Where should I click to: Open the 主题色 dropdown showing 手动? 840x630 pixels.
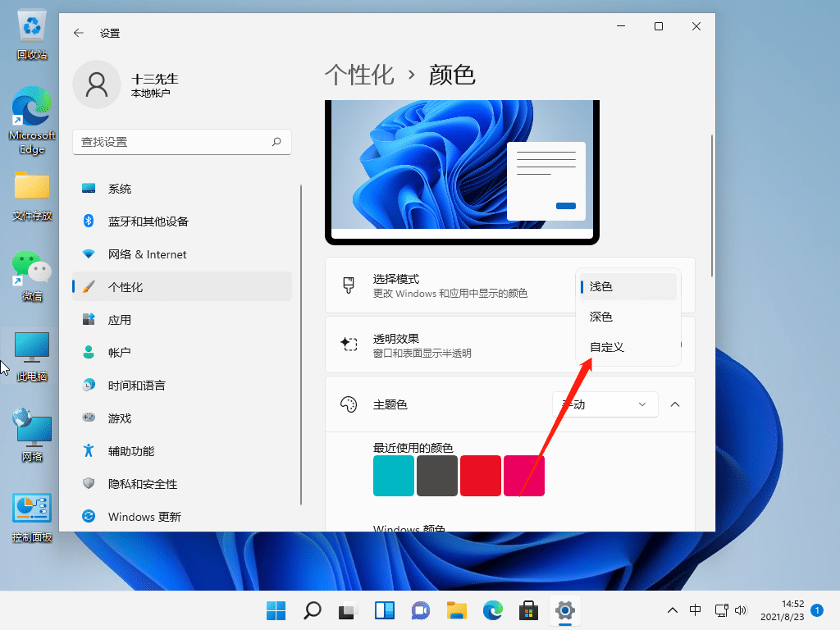tap(605, 404)
